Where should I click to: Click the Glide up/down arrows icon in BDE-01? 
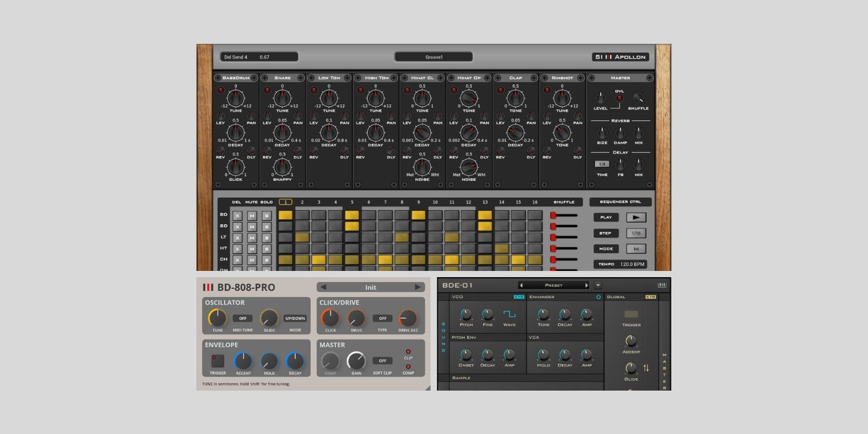(x=646, y=368)
